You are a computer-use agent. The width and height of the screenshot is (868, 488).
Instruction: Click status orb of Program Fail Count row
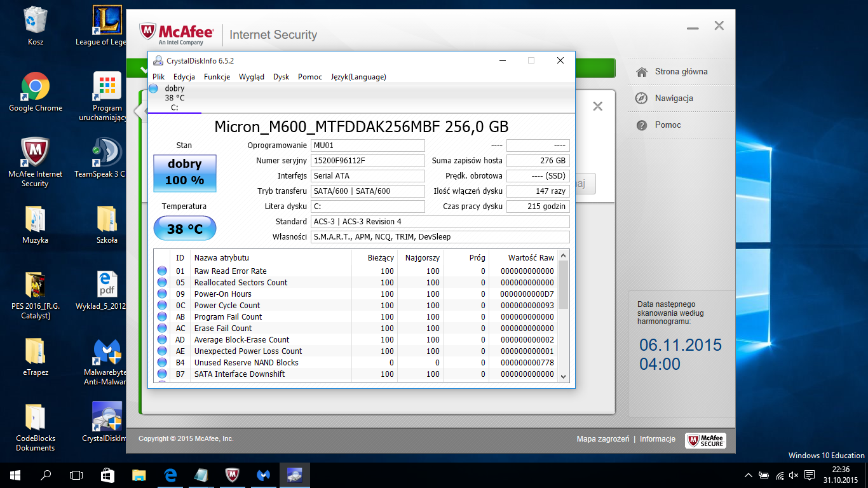162,317
